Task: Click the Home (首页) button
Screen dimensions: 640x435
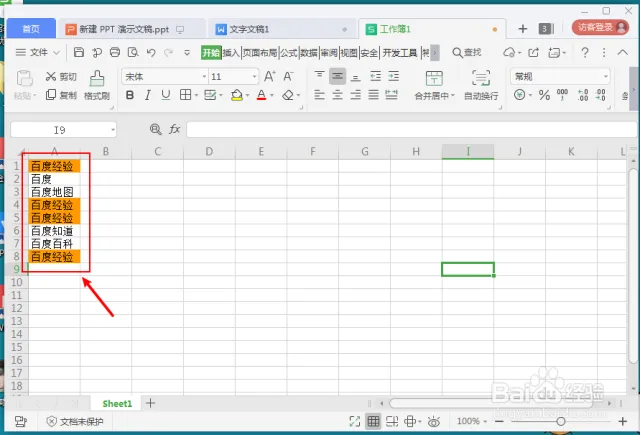Action: [31, 29]
